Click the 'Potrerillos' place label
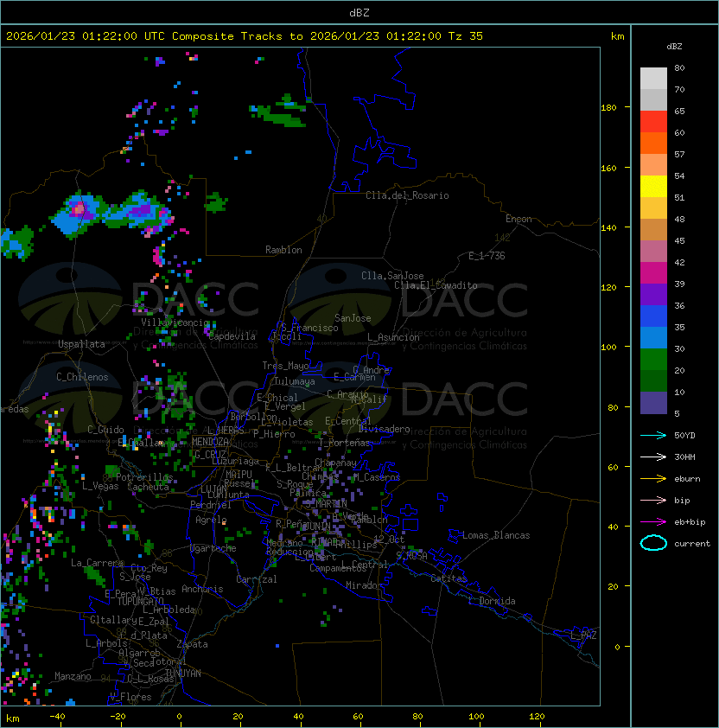719x728 pixels. [144, 477]
